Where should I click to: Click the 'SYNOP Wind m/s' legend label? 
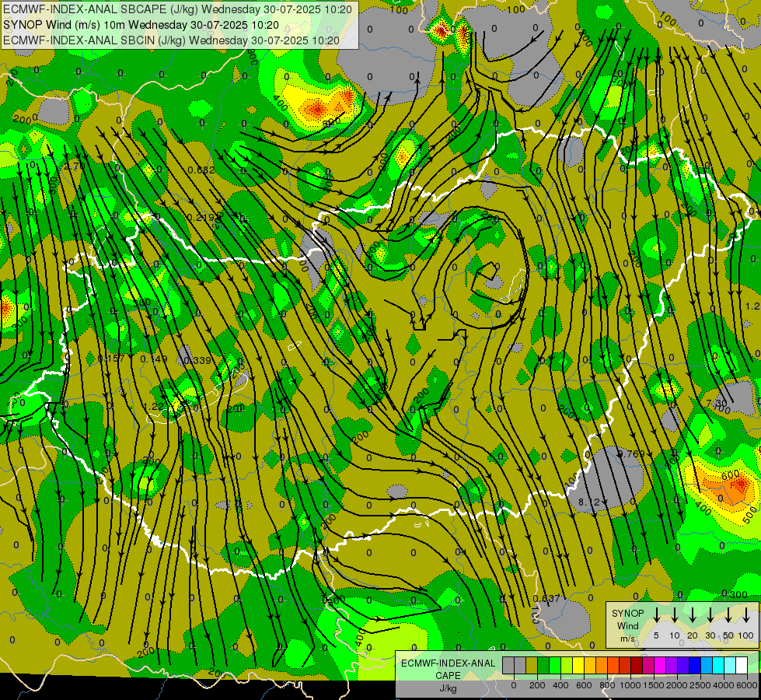click(627, 625)
